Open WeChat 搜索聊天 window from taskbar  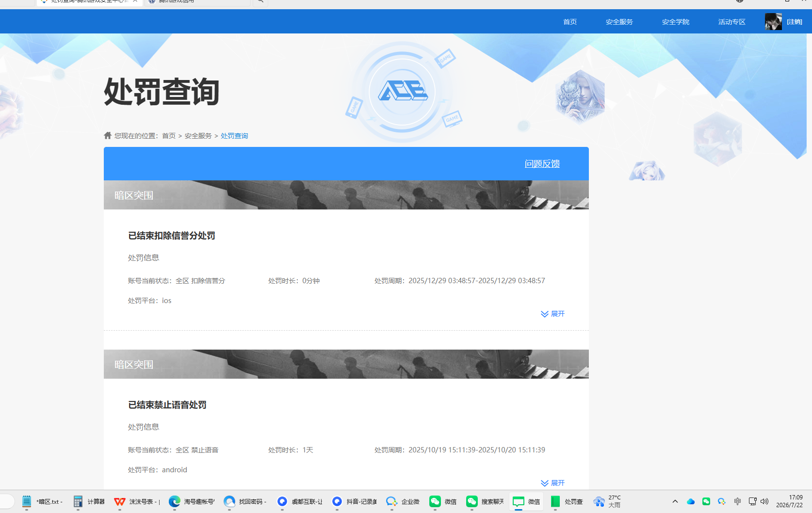pos(485,501)
